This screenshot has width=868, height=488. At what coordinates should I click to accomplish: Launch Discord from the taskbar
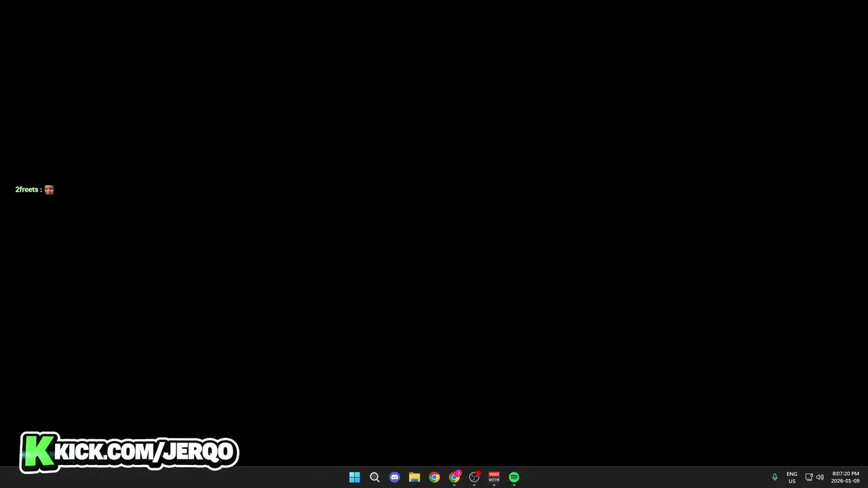[x=395, y=477]
